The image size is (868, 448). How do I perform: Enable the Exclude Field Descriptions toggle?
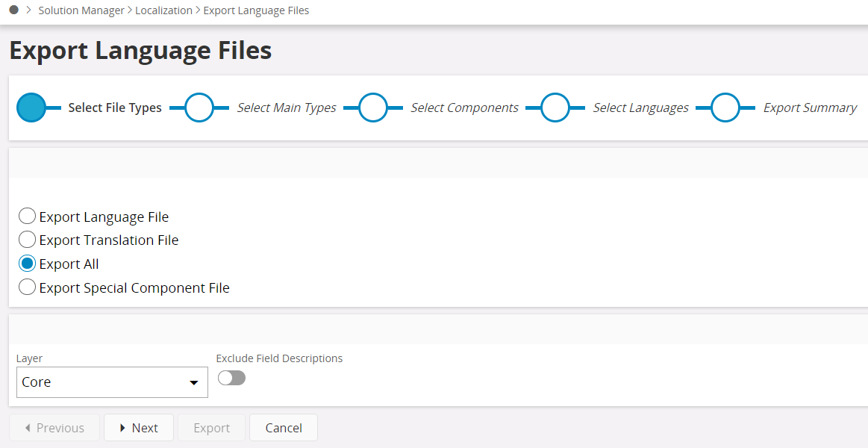tap(231, 378)
